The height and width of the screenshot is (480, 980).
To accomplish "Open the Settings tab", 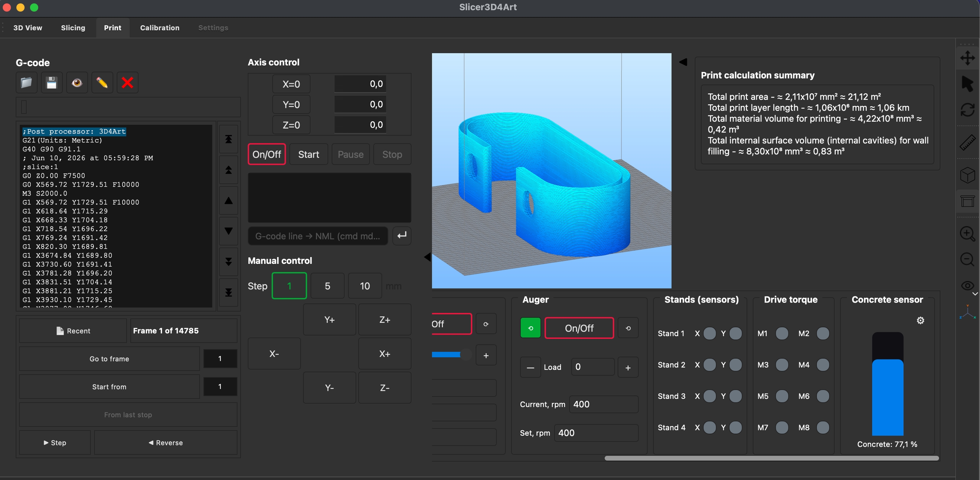I will tap(213, 28).
